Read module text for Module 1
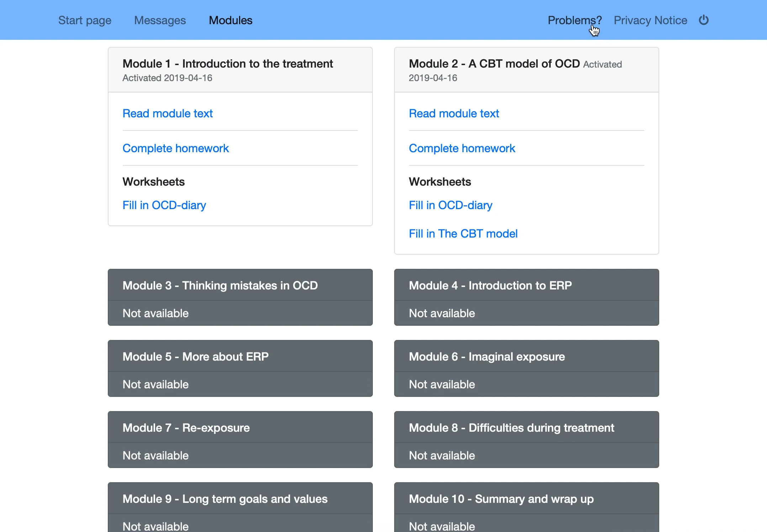767x532 pixels. click(x=168, y=113)
